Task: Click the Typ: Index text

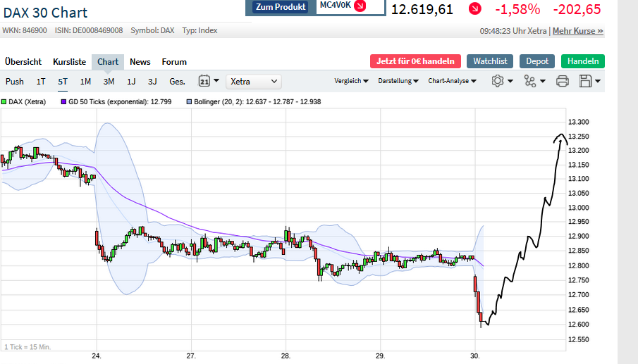Action: 200,30
